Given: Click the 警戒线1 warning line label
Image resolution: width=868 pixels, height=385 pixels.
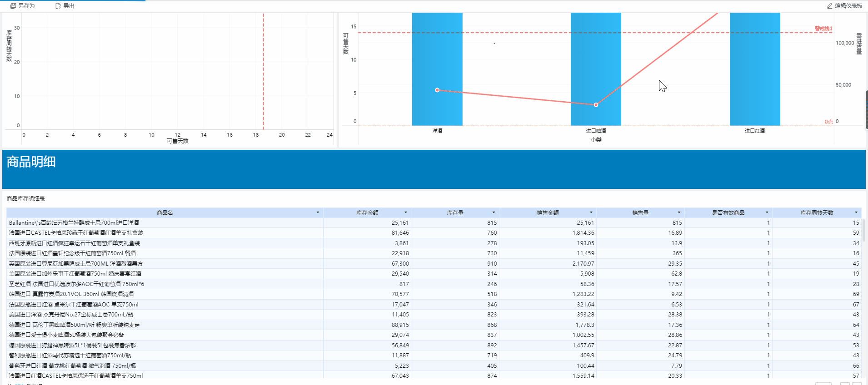Looking at the screenshot, I should [823, 29].
